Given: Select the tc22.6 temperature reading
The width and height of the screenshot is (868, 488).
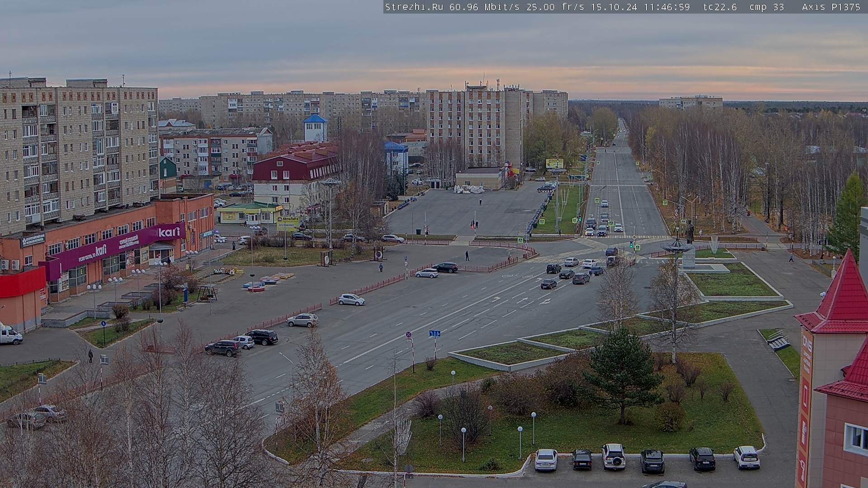Looking at the screenshot, I should [720, 7].
